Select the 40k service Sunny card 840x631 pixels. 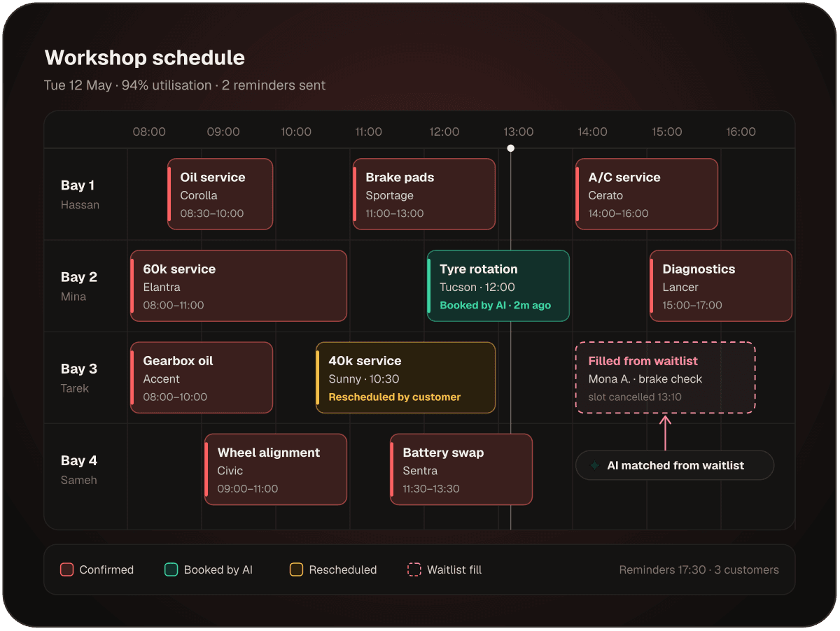coord(405,377)
